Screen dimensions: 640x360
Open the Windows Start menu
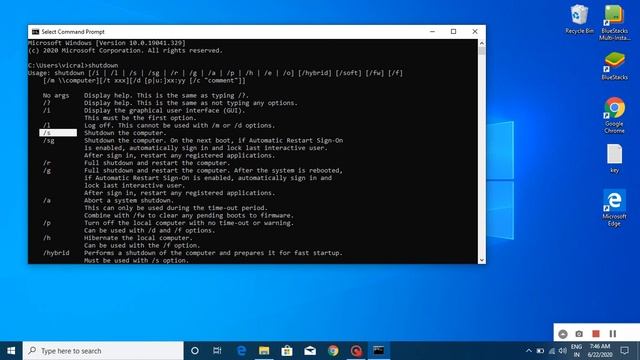click(11, 351)
